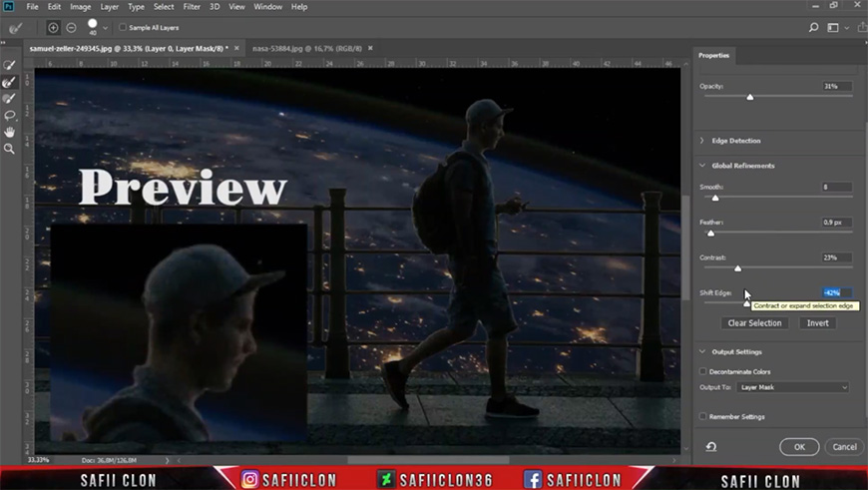The width and height of the screenshot is (868, 490).
Task: Click the Facebook SAFIICLON icon
Action: tap(533, 479)
